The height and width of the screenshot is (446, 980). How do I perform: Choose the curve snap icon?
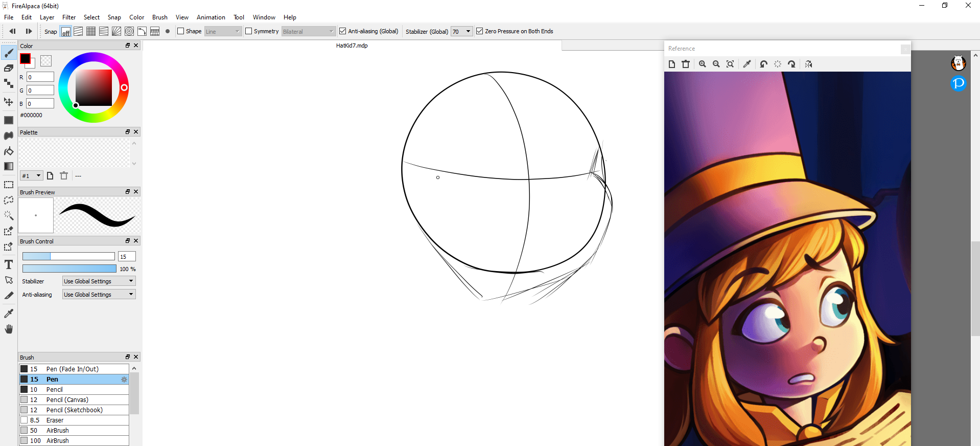142,31
